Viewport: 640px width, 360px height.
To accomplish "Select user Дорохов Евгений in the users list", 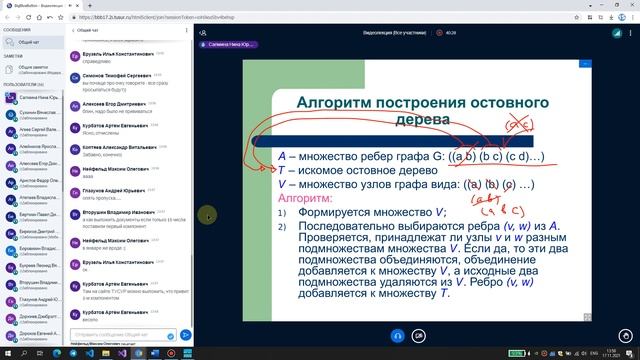I will (x=33, y=336).
